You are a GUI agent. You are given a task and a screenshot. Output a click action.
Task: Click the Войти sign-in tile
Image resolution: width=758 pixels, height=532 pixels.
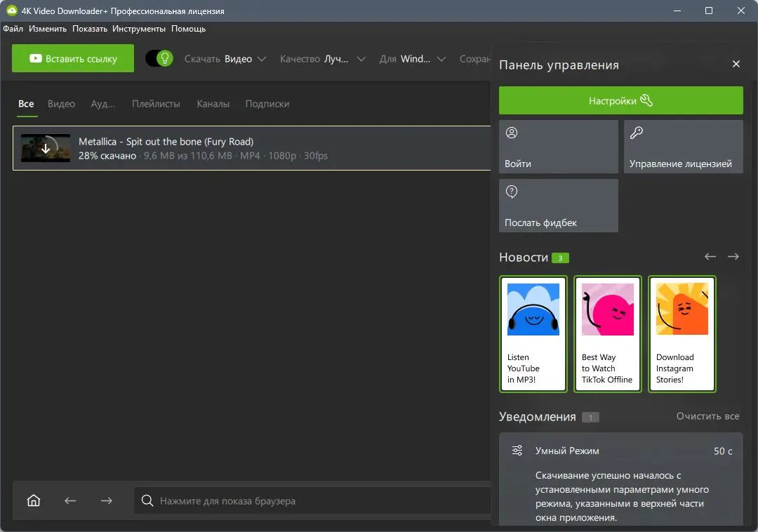pos(559,147)
